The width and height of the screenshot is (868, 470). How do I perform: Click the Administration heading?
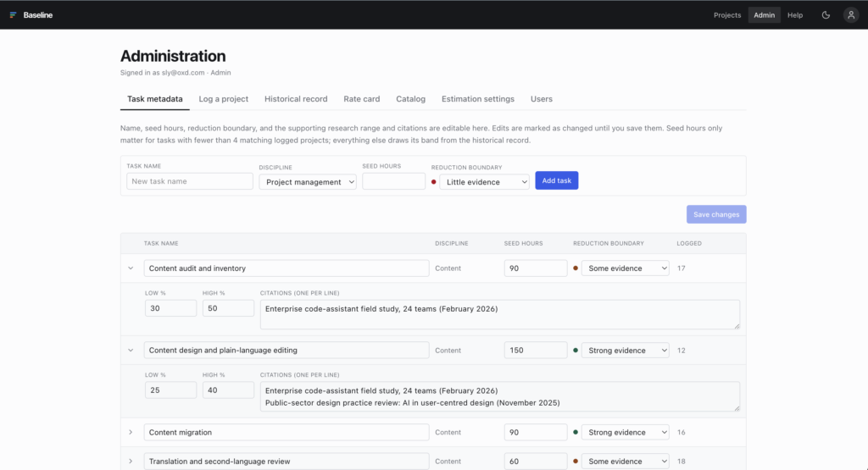(173, 56)
